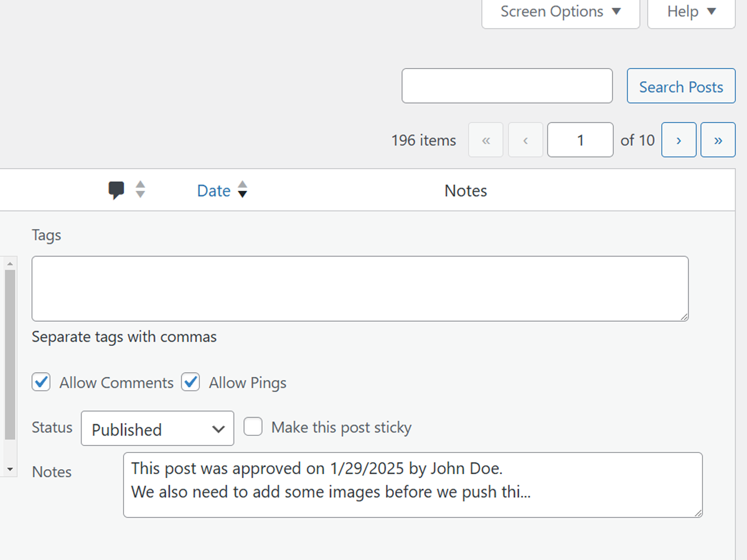Uncheck the Allow Comments checkbox
The width and height of the screenshot is (747, 560).
(x=42, y=382)
